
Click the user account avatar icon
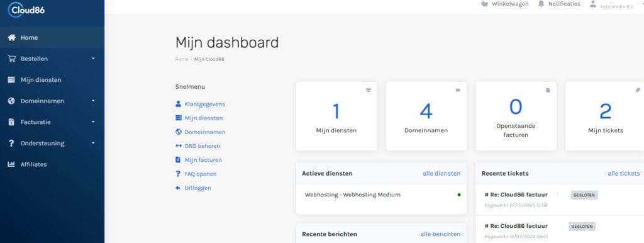pyautogui.click(x=592, y=4)
